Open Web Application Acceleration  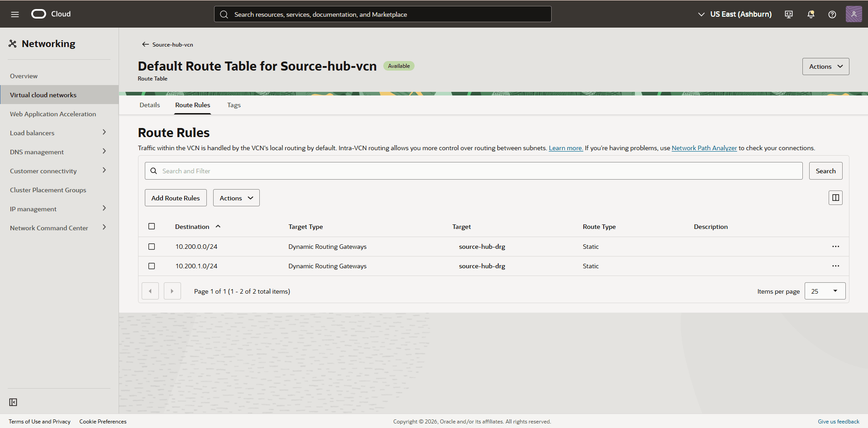point(59,114)
